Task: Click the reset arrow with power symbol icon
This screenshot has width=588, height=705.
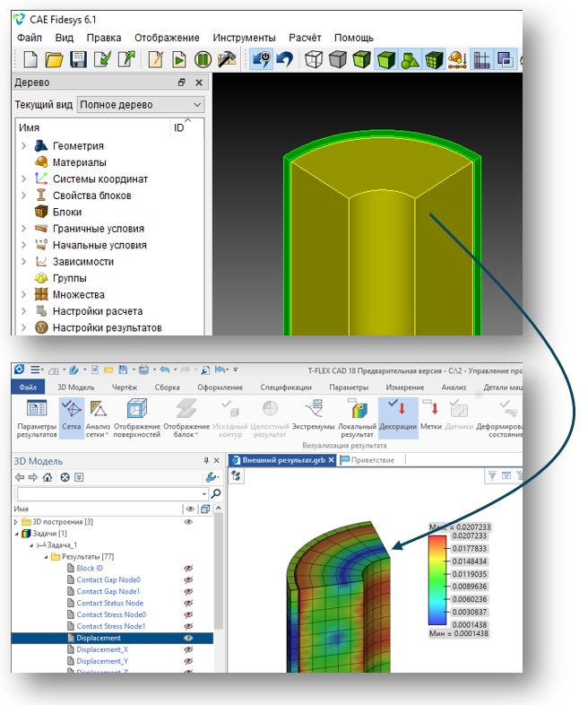Action: (262, 59)
